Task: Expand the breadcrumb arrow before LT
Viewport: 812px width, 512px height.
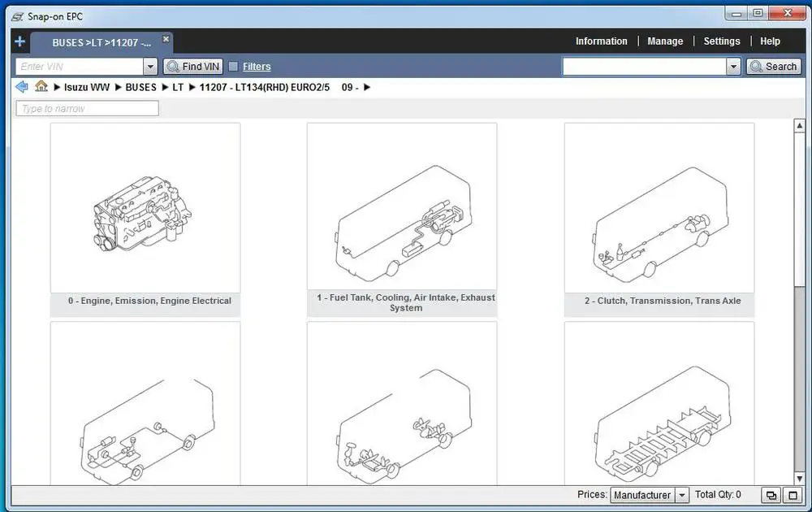Action: (165, 87)
